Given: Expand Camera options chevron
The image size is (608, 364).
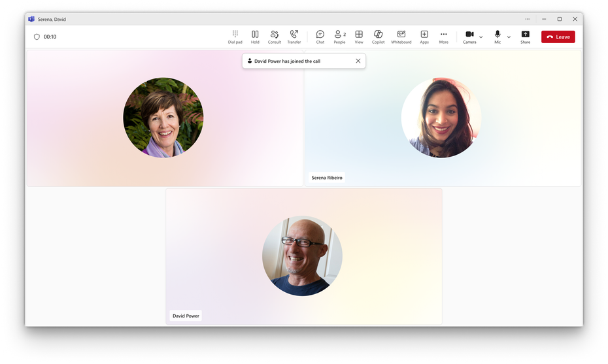Looking at the screenshot, I should [x=481, y=37].
